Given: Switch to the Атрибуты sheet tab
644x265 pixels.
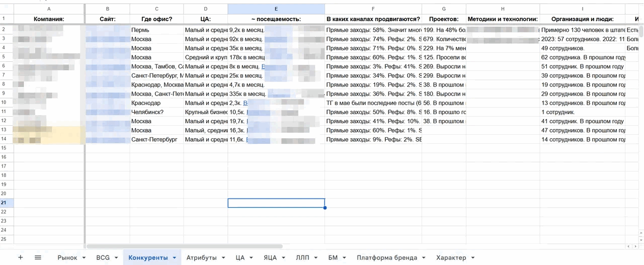Looking at the screenshot, I should (x=201, y=258).
